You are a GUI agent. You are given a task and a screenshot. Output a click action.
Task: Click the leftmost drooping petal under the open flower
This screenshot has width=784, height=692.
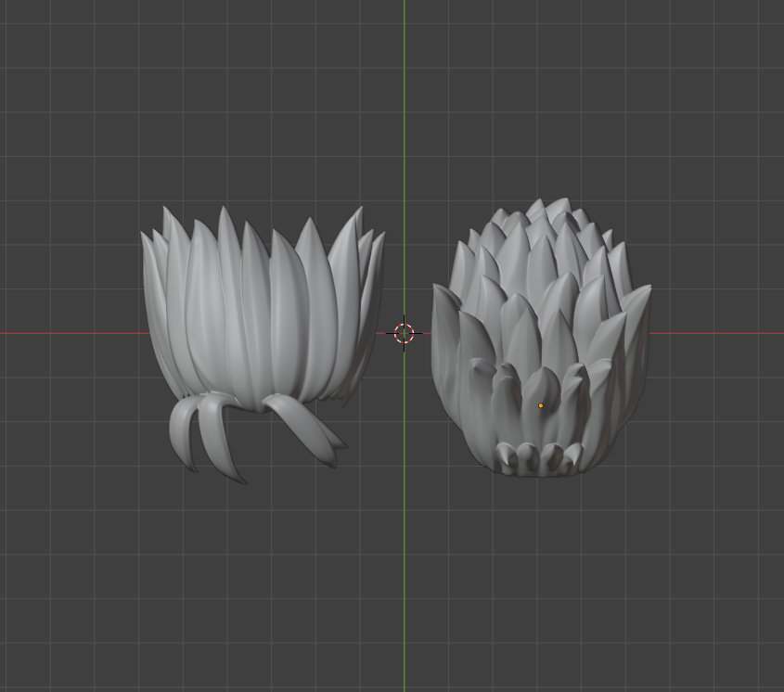(x=183, y=436)
